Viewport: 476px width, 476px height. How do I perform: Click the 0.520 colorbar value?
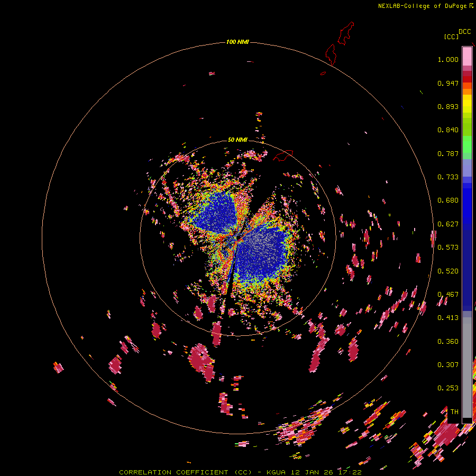point(448,271)
